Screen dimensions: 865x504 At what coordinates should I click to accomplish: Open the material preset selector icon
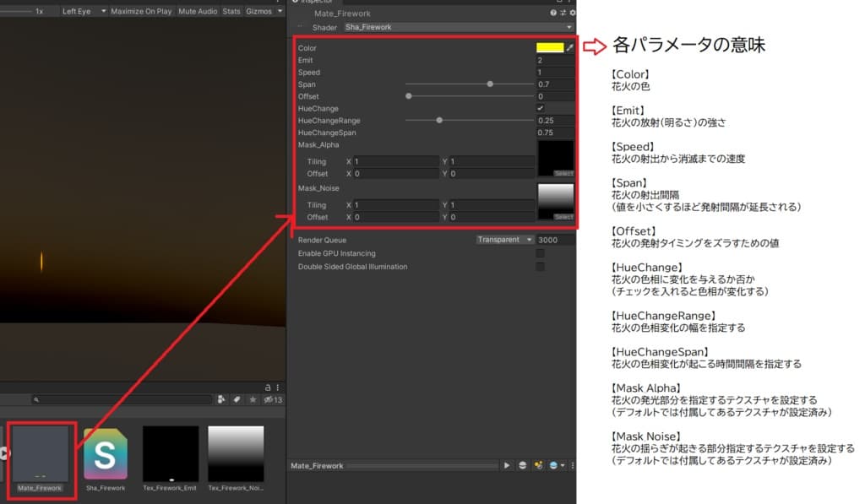point(563,13)
